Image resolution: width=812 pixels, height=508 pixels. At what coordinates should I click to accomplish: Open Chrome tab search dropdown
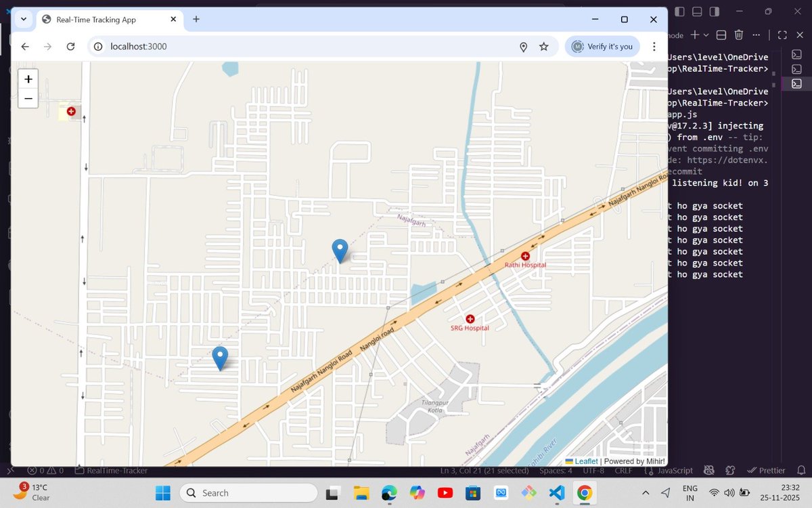[23, 20]
